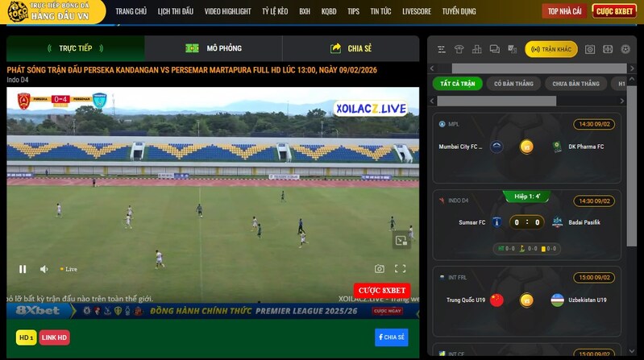The image size is (644, 360).
Task: Open picture-in-picture icon on the video
Action: click(x=401, y=239)
